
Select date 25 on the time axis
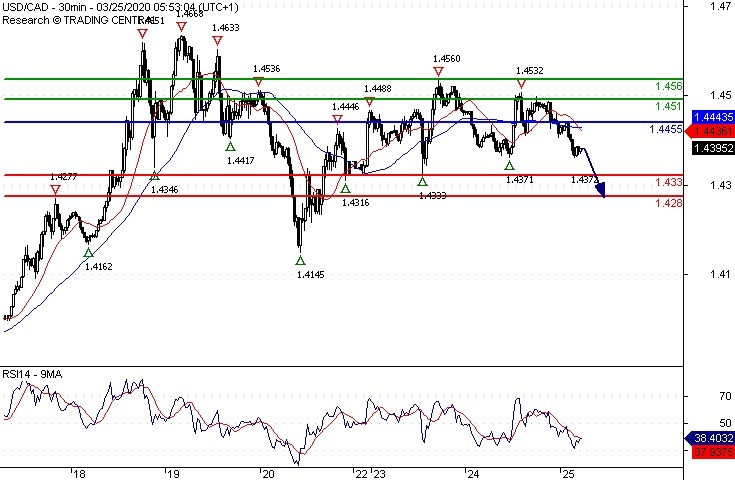pyautogui.click(x=568, y=474)
